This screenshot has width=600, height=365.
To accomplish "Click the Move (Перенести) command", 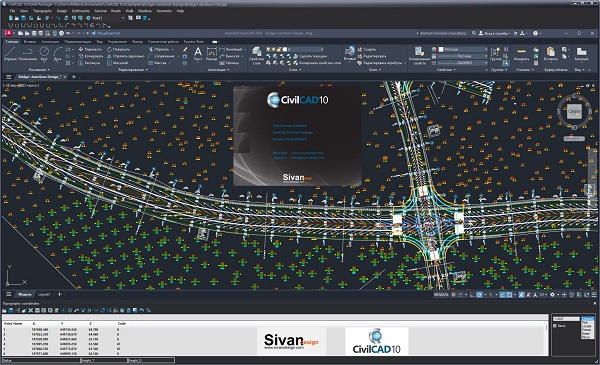I will (x=90, y=49).
